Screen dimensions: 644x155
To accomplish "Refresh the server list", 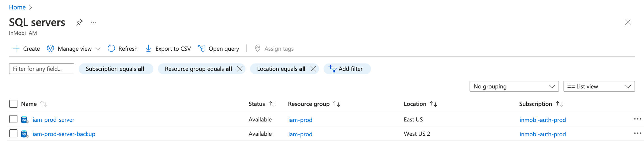I will [123, 49].
